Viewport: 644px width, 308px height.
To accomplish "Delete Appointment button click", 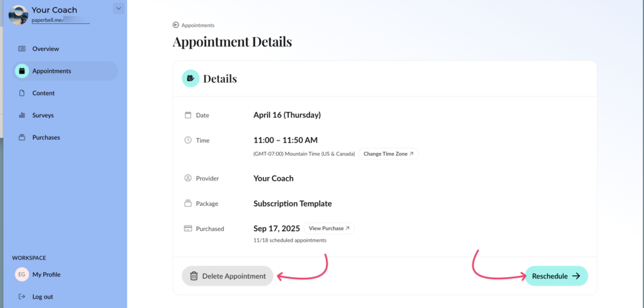I will tap(228, 276).
